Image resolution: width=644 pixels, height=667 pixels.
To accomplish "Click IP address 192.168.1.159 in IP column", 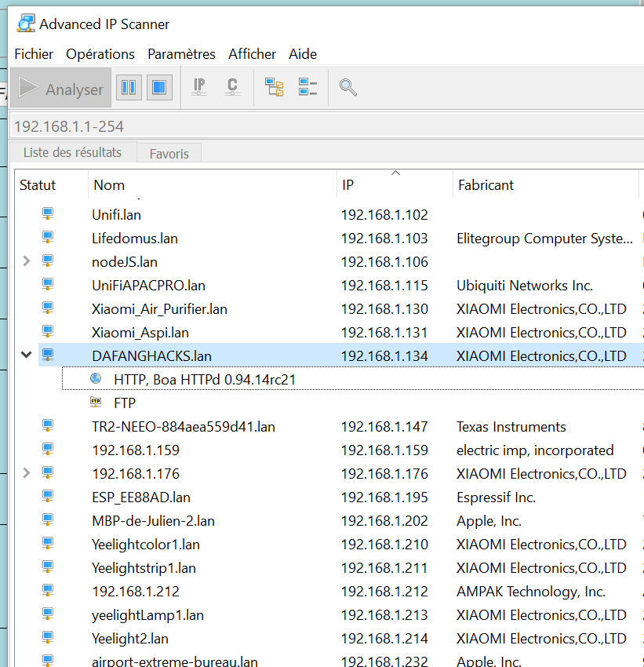I will [384, 450].
